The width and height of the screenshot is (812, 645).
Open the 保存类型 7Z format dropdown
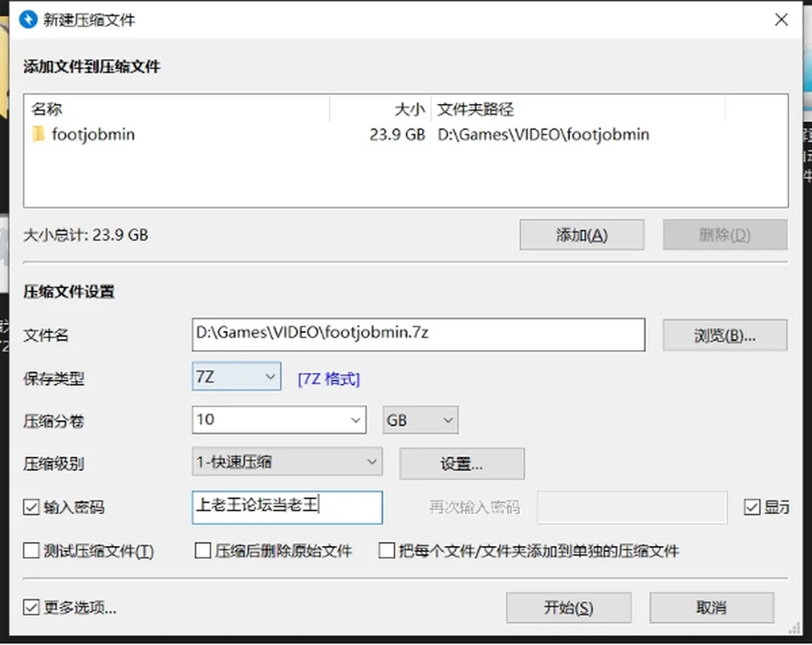tap(237, 376)
